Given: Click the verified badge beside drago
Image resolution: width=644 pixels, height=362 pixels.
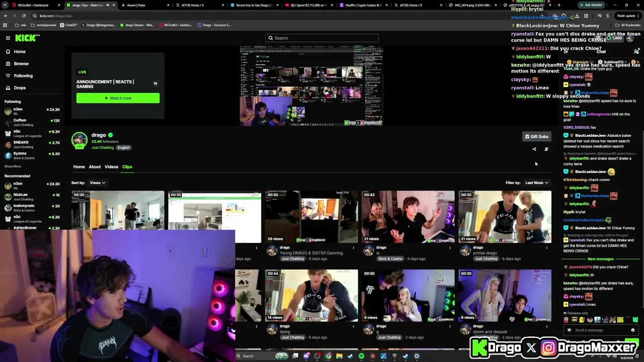Looking at the screenshot, I should [x=110, y=135].
